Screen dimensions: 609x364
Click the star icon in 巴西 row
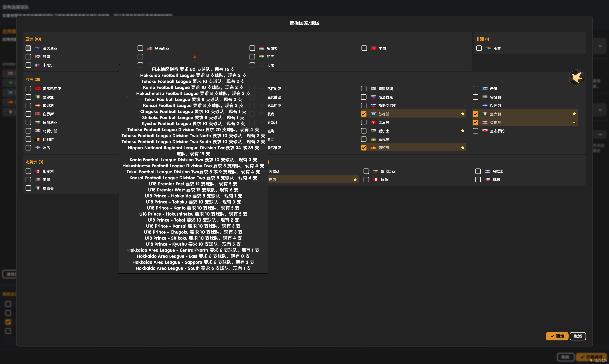click(355, 180)
